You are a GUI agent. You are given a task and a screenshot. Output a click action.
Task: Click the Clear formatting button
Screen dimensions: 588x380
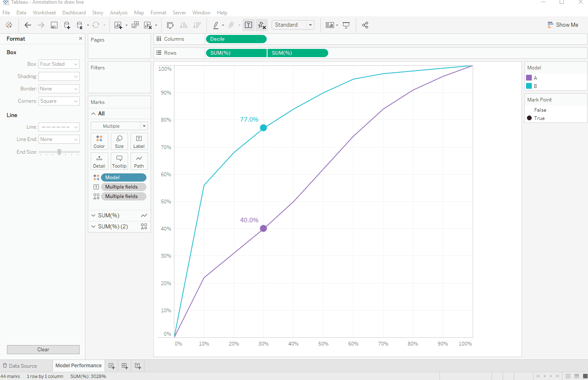(43, 350)
